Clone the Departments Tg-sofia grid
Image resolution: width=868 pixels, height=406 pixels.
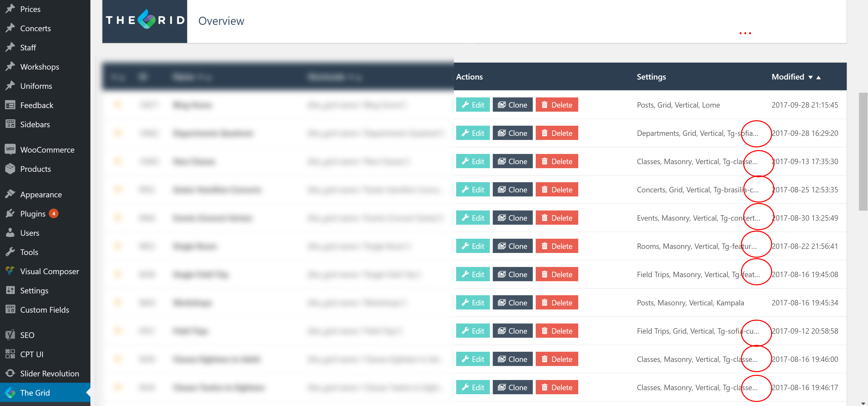[512, 133]
